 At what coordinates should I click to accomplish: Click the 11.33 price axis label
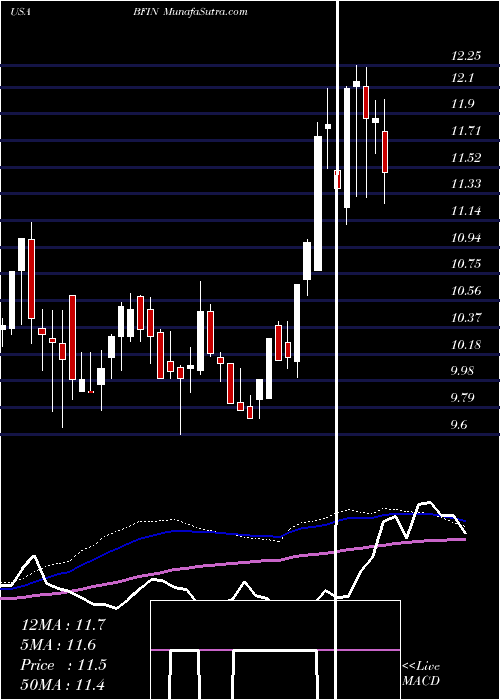tap(466, 184)
